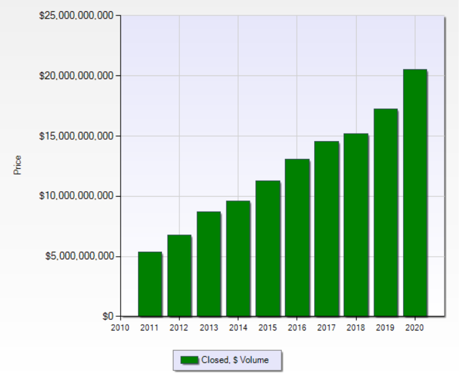The width and height of the screenshot is (460, 383).
Task: Select the 2020 x-axis year label
Action: (415, 328)
